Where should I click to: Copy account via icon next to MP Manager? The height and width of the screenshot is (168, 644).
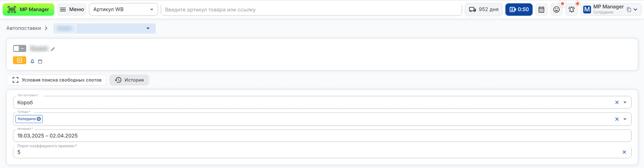tap(629, 10)
